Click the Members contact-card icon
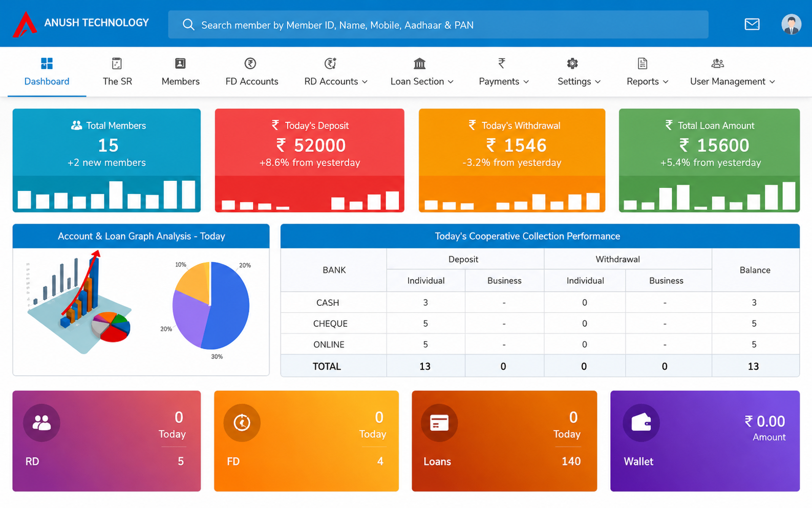Viewport: 812px width, 508px height. (180, 63)
